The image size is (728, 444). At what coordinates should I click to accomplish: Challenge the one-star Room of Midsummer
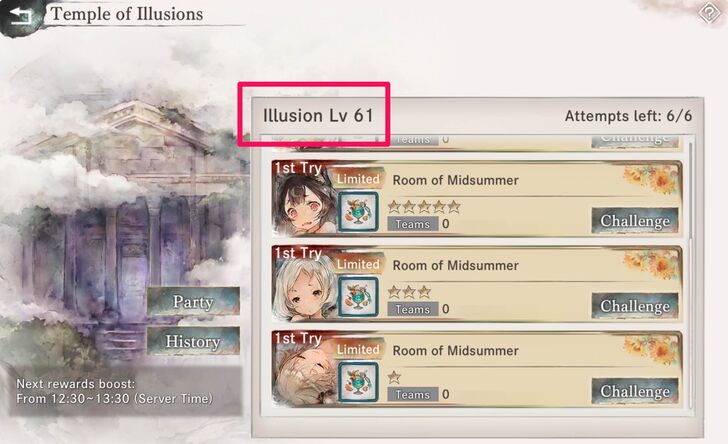point(635,392)
